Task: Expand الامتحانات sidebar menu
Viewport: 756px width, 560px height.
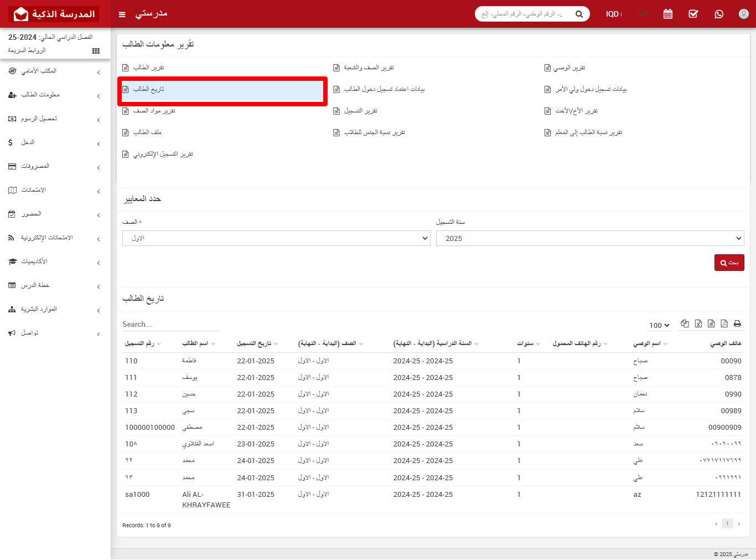Action: tap(54, 190)
